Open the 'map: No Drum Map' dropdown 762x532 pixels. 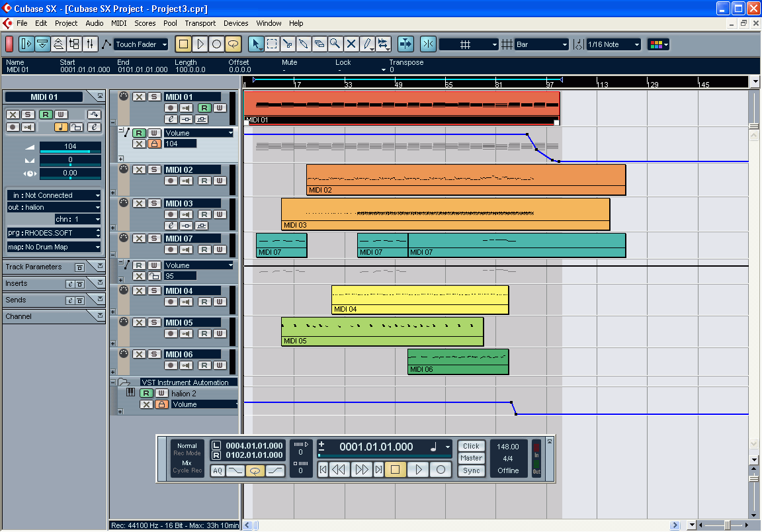(54, 247)
